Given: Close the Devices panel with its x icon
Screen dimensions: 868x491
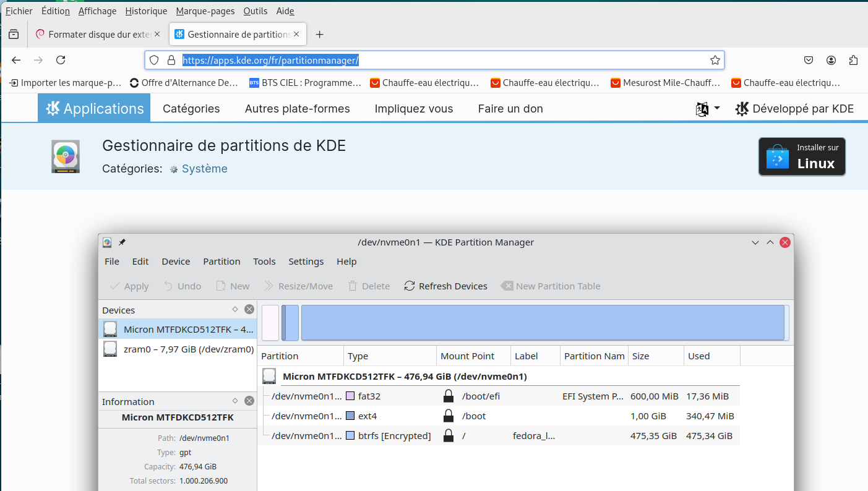Looking at the screenshot, I should pos(249,309).
